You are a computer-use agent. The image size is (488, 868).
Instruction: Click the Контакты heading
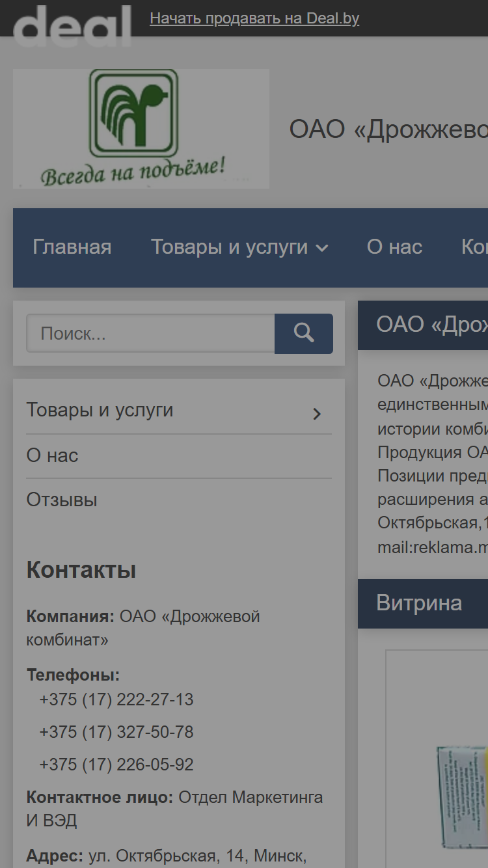coord(81,570)
